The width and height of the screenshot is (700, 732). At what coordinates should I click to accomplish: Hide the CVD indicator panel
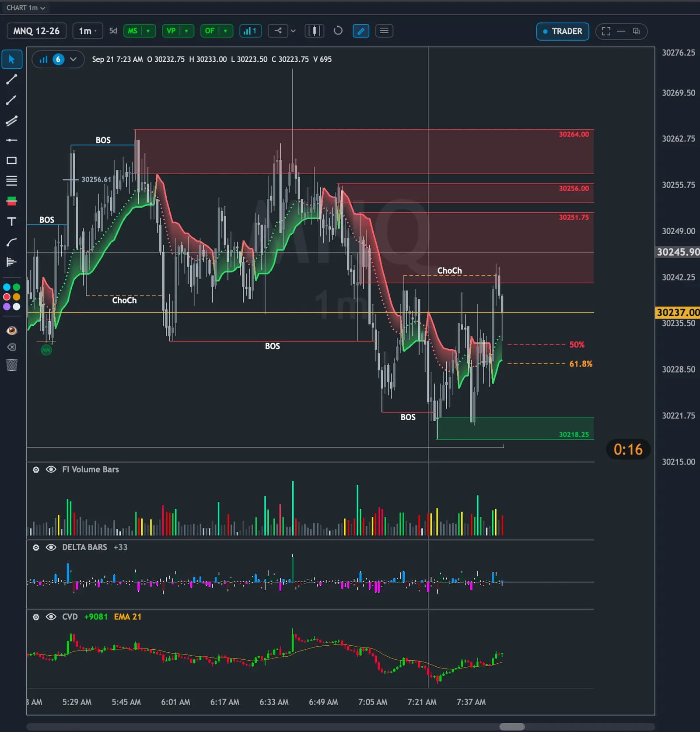point(51,617)
